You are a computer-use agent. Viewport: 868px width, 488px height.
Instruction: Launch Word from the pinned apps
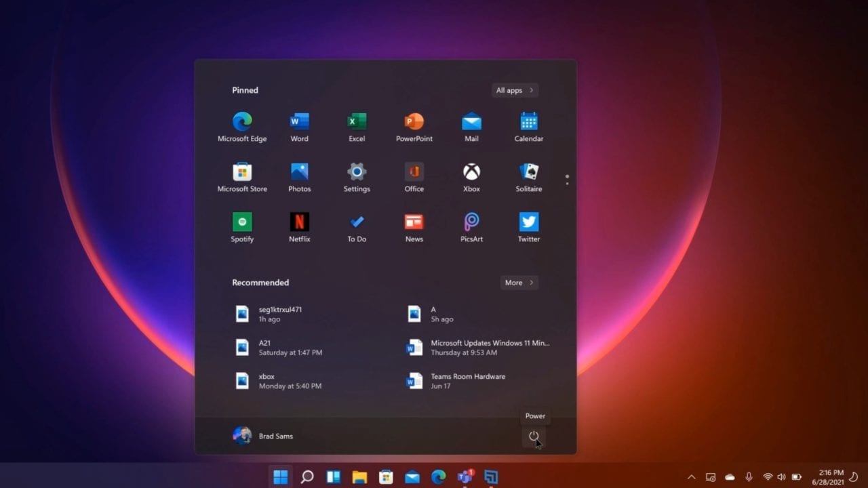pyautogui.click(x=299, y=127)
